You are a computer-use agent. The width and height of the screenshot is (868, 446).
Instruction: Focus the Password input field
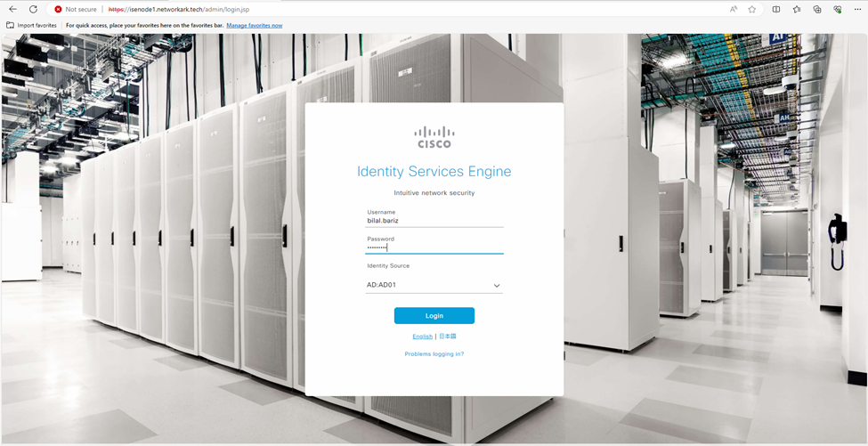click(x=434, y=247)
